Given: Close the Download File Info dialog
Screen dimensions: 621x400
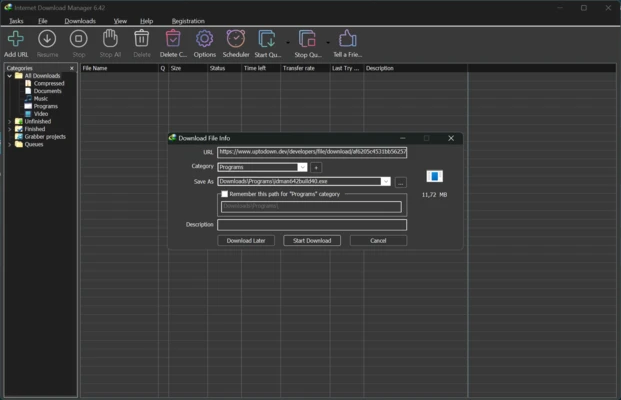Looking at the screenshot, I should pos(451,138).
